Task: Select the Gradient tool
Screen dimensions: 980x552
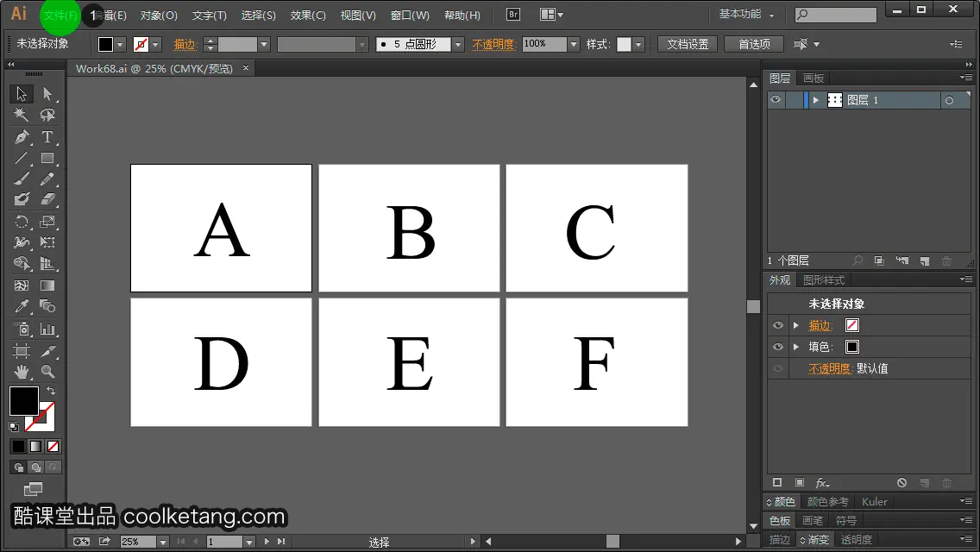Action: (x=47, y=285)
